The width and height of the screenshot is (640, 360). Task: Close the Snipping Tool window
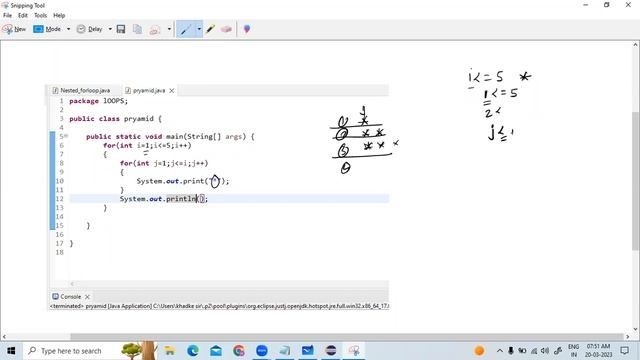pos(628,5)
